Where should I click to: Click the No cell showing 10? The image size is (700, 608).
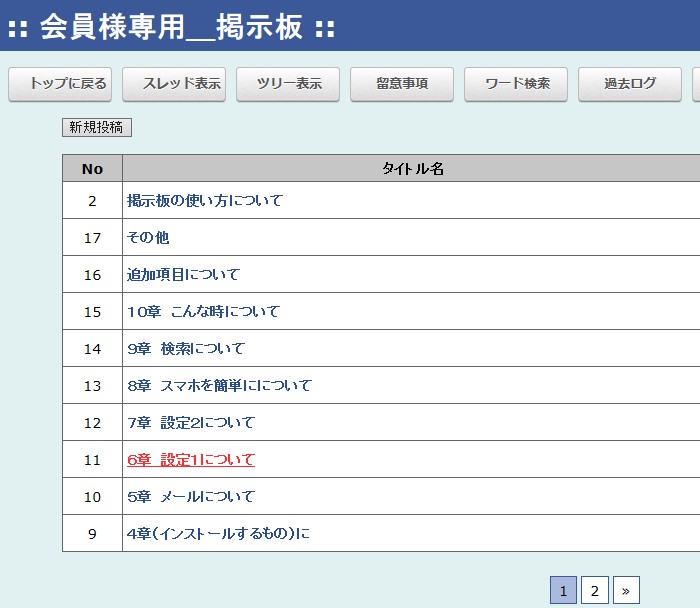[x=92, y=497]
